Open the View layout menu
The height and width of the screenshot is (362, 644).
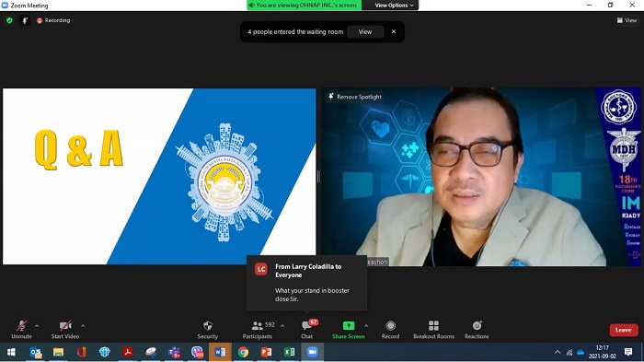tap(627, 20)
